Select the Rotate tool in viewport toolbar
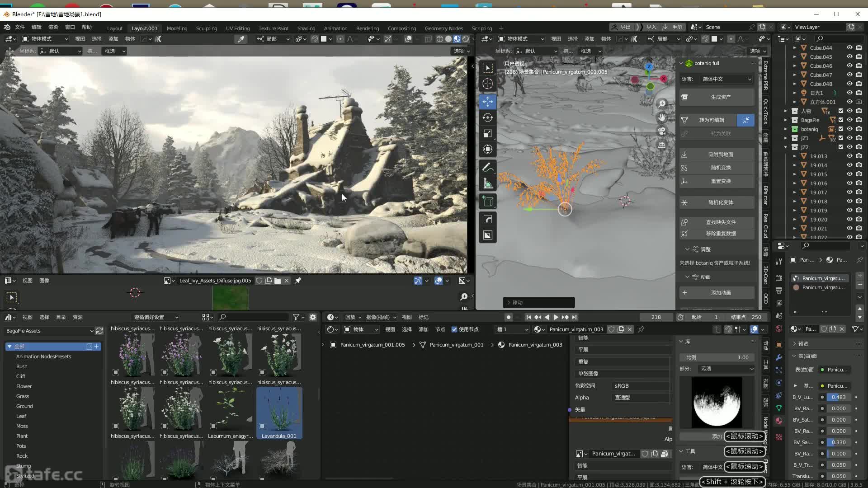 (487, 117)
